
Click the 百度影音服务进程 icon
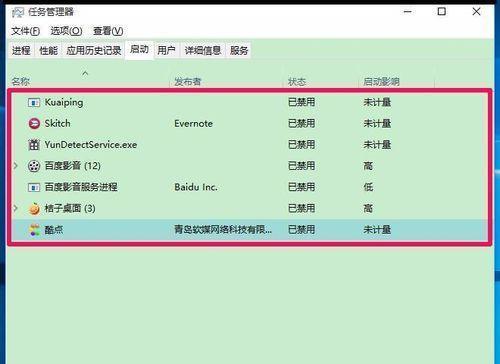pyautogui.click(x=34, y=187)
